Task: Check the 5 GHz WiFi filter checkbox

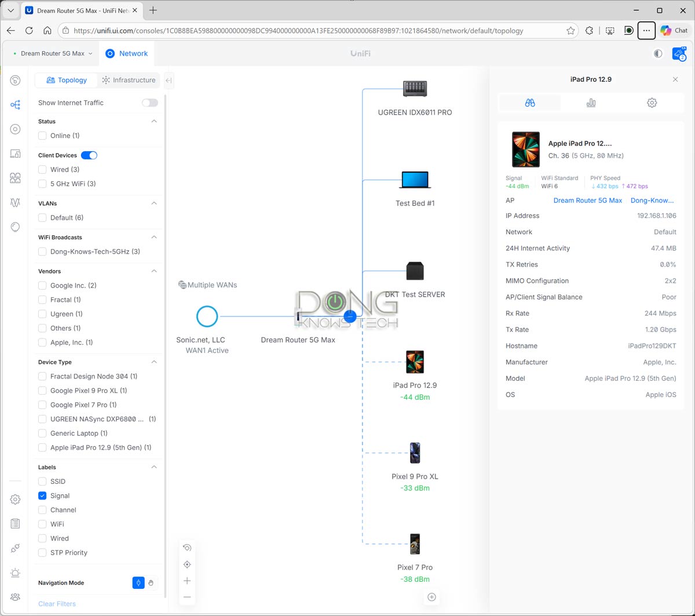Action: click(x=42, y=184)
